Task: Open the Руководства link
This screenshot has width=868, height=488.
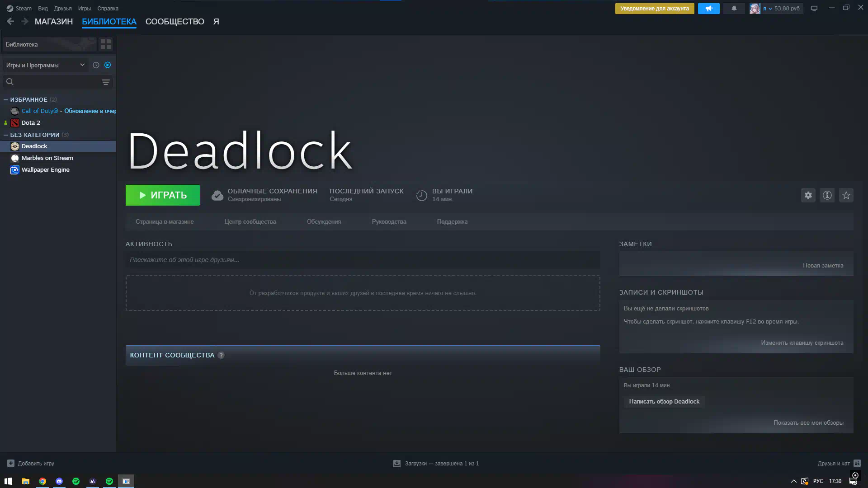Action: click(x=389, y=222)
